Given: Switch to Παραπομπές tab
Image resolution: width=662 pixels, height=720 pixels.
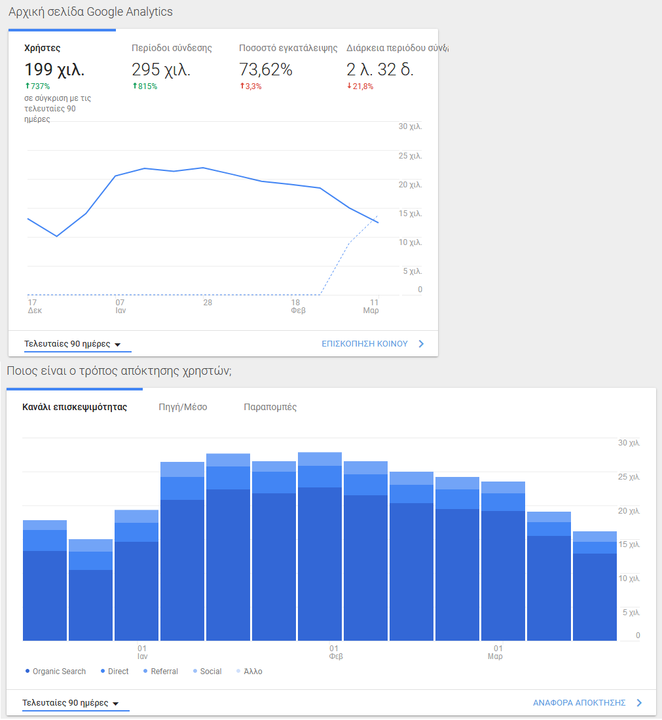Looking at the screenshot, I should [270, 407].
